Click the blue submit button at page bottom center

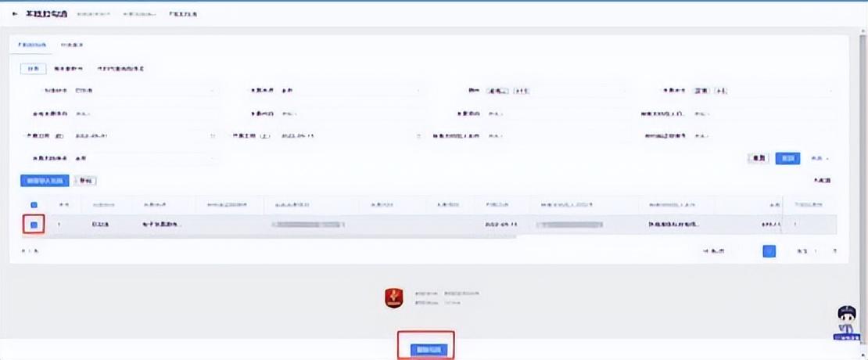click(429, 350)
